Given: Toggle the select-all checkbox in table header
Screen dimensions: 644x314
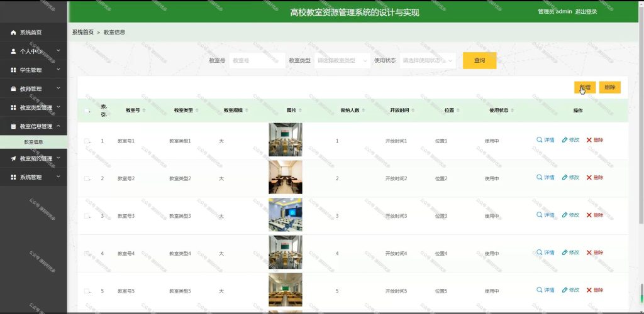Looking at the screenshot, I should (x=87, y=111).
